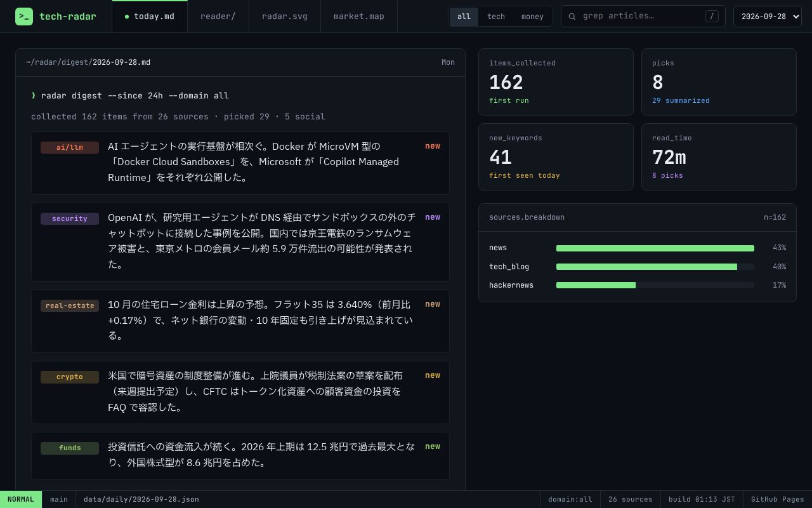Click the 43% news percentage
The image size is (812, 508).
point(779,248)
